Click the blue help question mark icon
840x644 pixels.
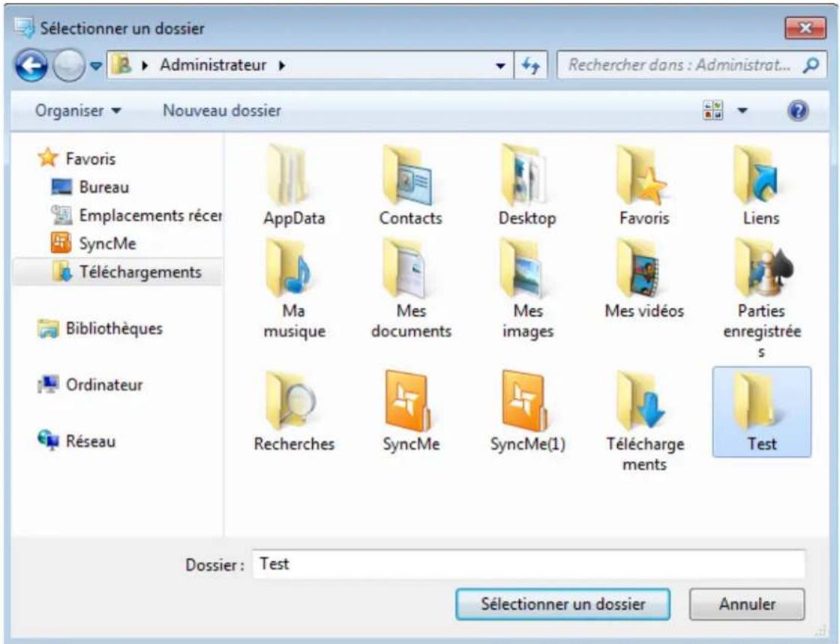tap(798, 111)
